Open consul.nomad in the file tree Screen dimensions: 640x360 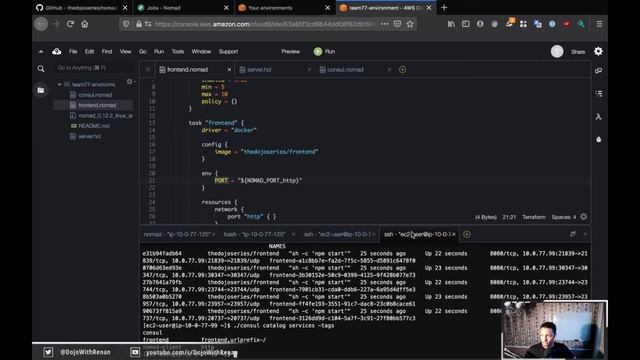[95, 95]
